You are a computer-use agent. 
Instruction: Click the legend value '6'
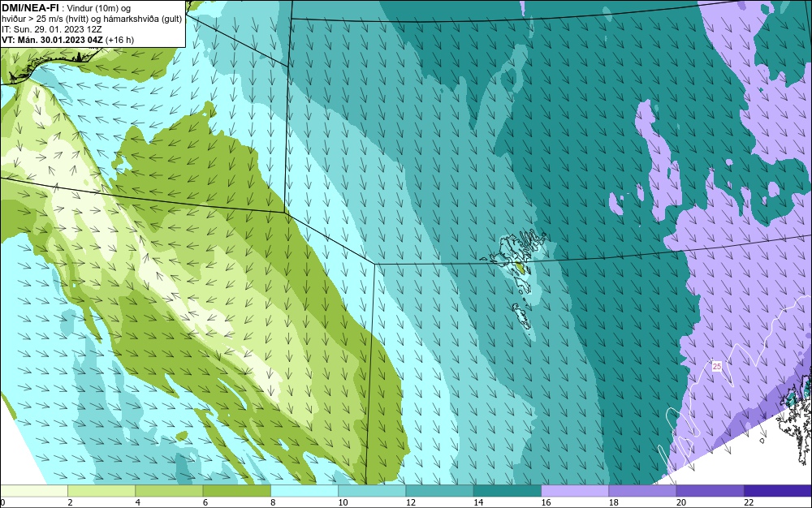click(205, 502)
